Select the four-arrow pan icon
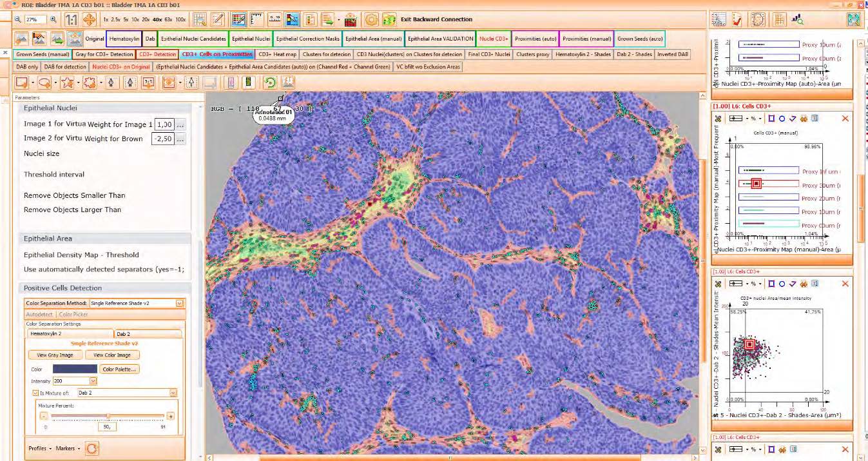This screenshot has height=461, width=868. click(89, 19)
